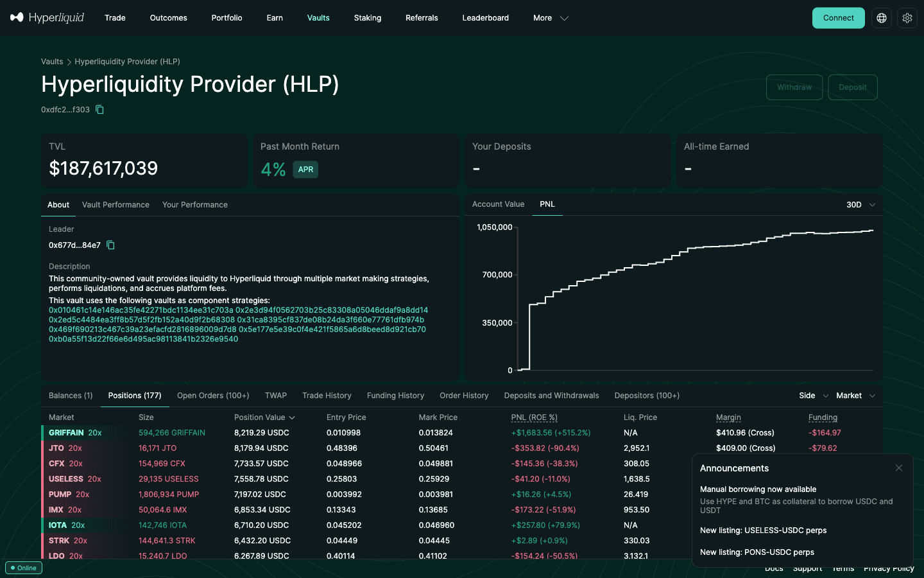This screenshot has width=924, height=578.
Task: Open the Deposits and Withdrawals tab
Action: click(x=551, y=396)
